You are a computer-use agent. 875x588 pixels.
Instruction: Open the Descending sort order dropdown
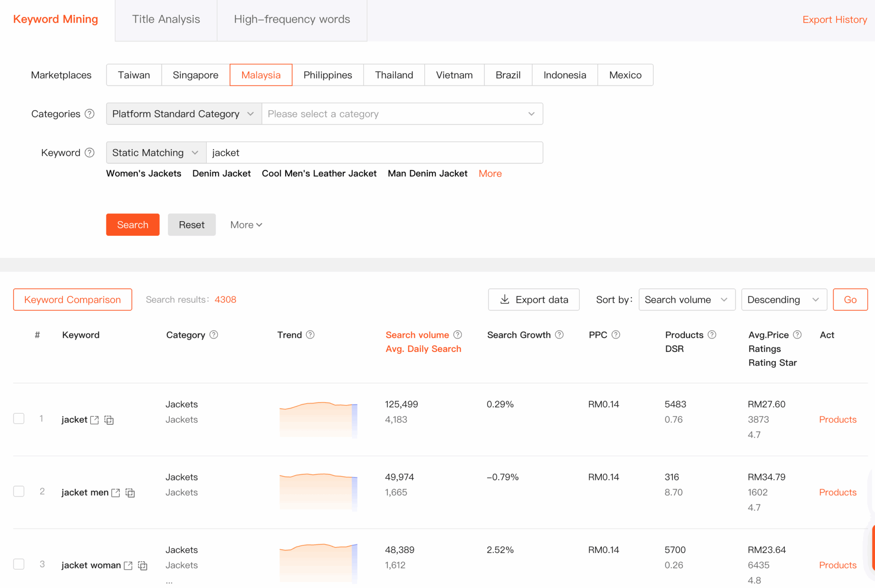coord(784,299)
